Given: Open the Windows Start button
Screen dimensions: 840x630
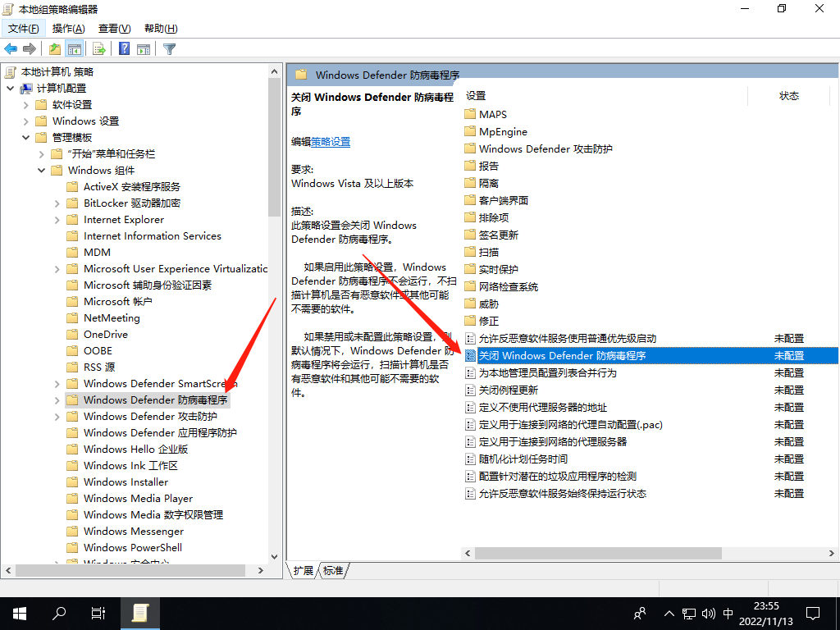Looking at the screenshot, I should (x=20, y=614).
